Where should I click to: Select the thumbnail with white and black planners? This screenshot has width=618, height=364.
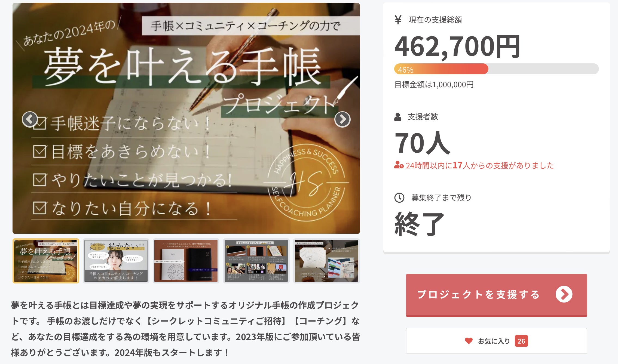[x=186, y=261]
